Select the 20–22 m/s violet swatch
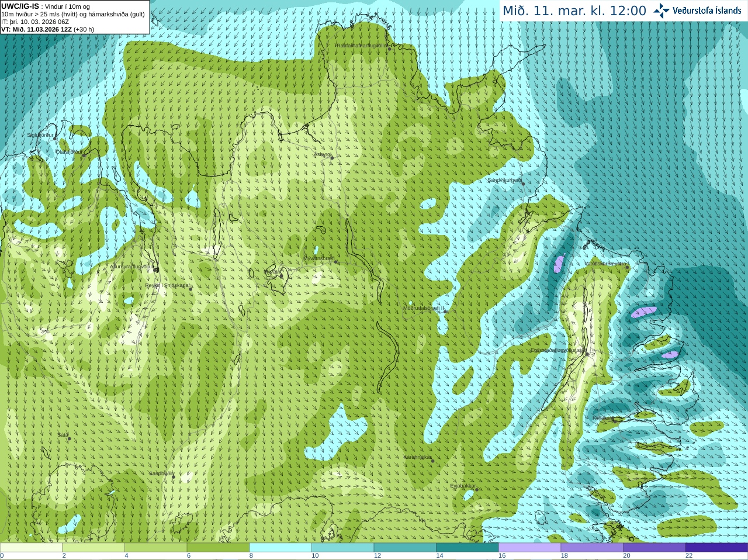This screenshot has width=748, height=560. click(654, 548)
